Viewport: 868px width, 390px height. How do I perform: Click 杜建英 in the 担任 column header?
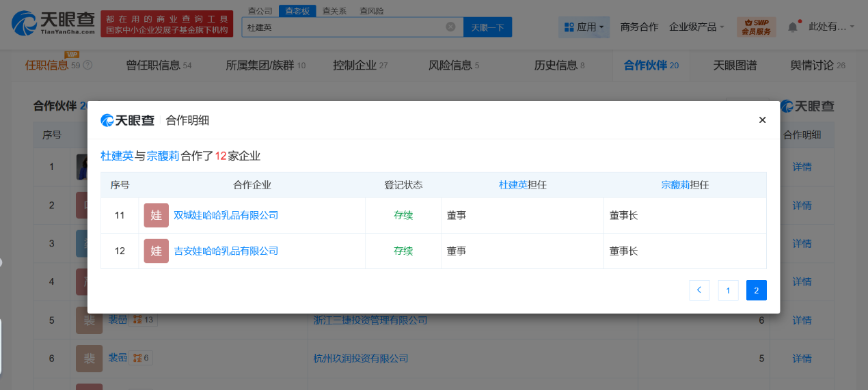click(513, 185)
